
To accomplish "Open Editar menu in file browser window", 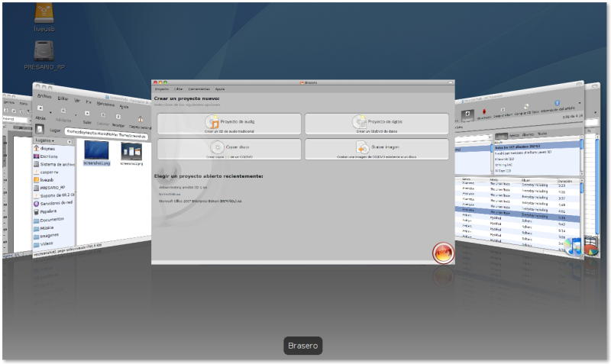I will [63, 98].
